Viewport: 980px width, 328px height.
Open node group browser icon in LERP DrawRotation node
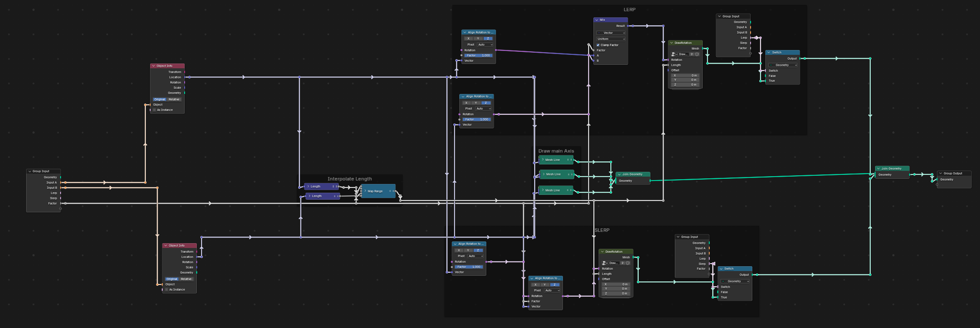pyautogui.click(x=674, y=54)
